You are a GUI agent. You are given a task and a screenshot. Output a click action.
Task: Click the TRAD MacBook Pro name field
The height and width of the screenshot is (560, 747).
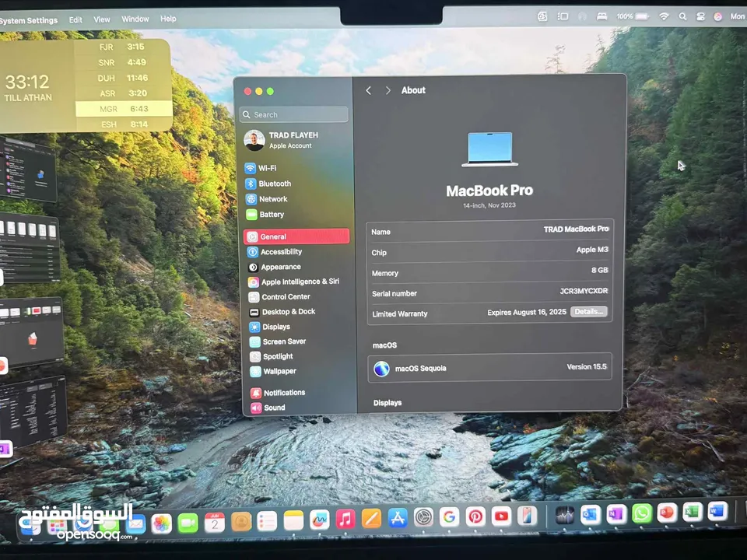tap(576, 229)
